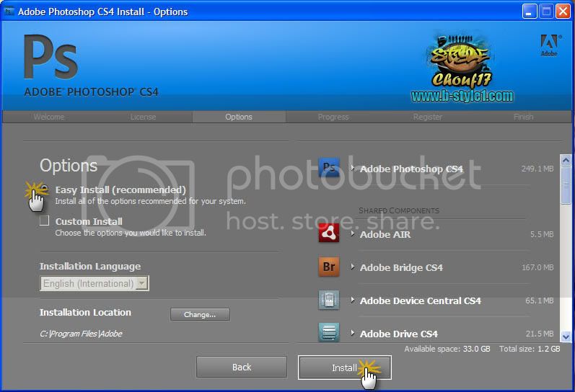Minimize the installer window

pos(529,12)
